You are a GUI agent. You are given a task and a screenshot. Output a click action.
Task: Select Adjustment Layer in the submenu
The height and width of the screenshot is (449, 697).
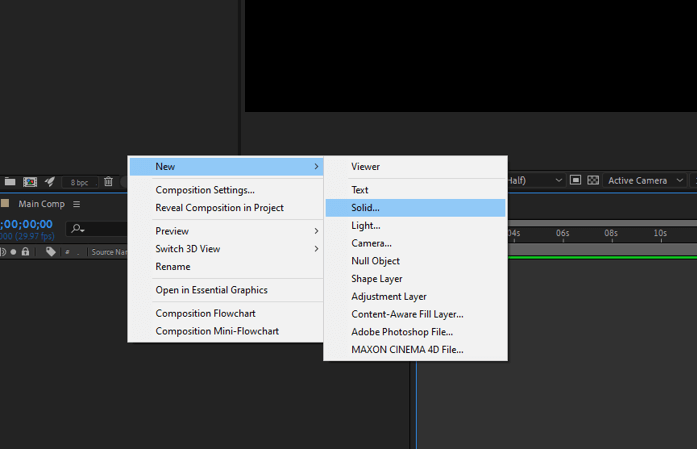point(416,297)
